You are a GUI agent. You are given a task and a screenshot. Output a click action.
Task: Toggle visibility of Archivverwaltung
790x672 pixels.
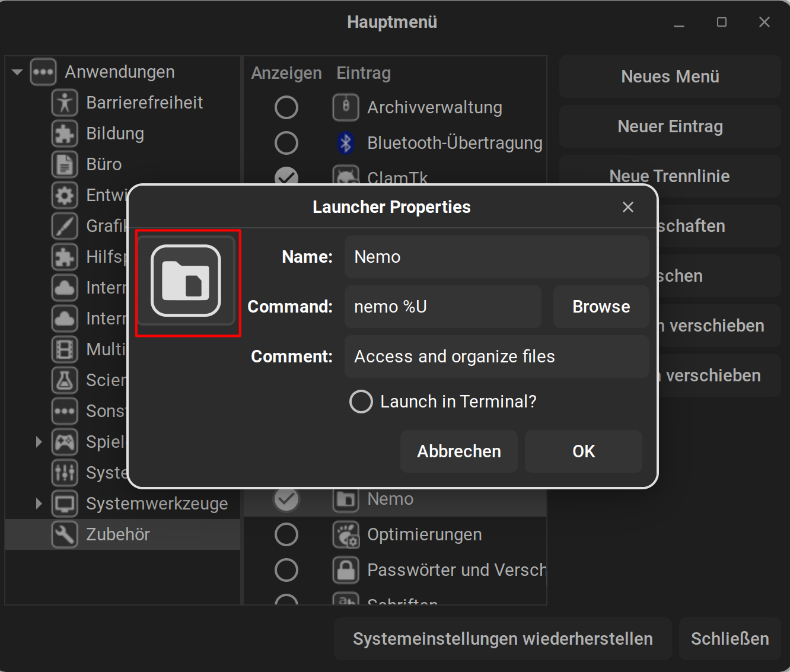286,107
